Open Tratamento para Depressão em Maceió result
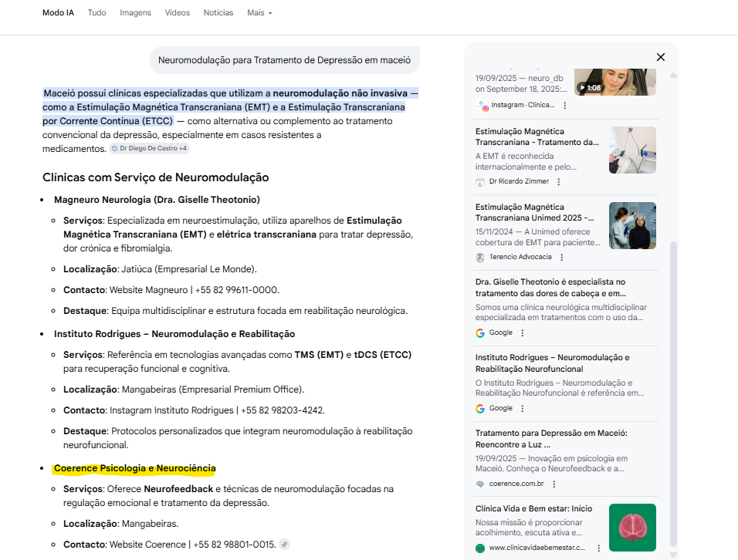The height and width of the screenshot is (560, 738). 551,439
